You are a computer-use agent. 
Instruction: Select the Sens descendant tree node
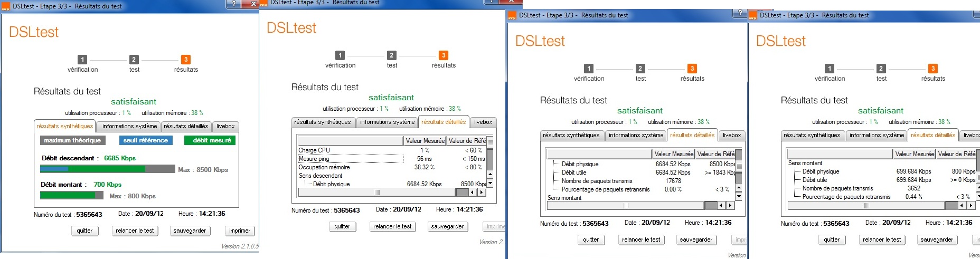pos(321,176)
